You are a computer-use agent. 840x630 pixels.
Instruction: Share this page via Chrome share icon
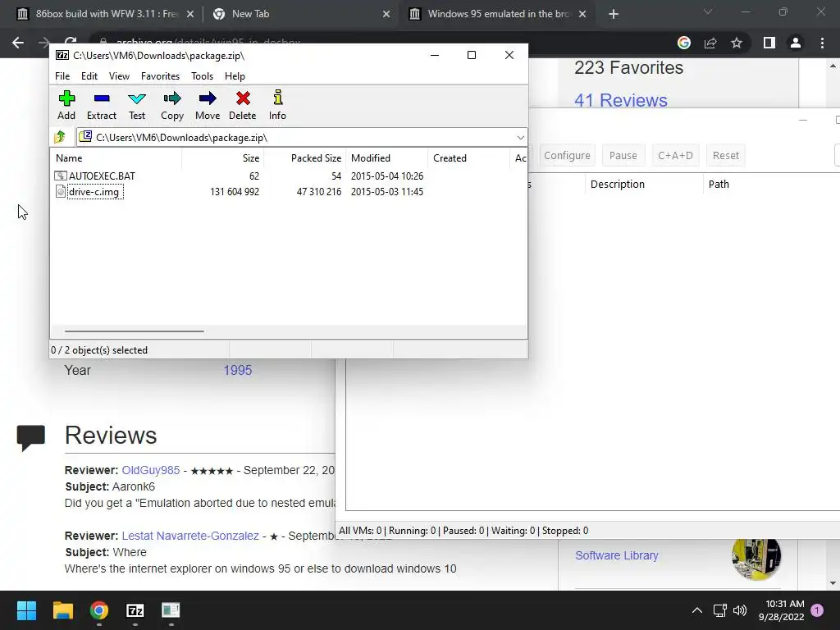(710, 43)
